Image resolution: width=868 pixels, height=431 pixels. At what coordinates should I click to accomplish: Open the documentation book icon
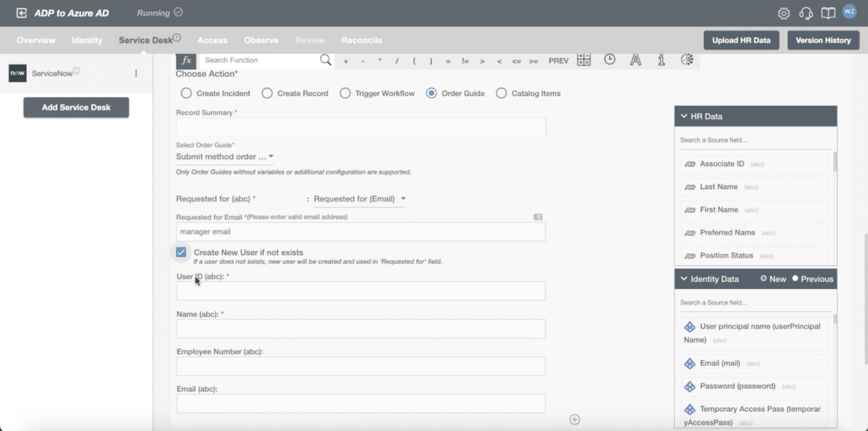(828, 13)
